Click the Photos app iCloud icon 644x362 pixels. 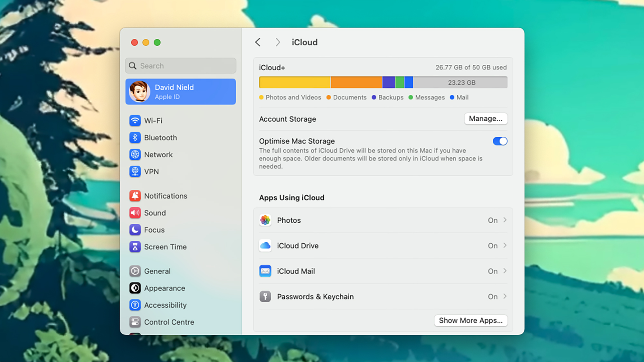tap(265, 220)
